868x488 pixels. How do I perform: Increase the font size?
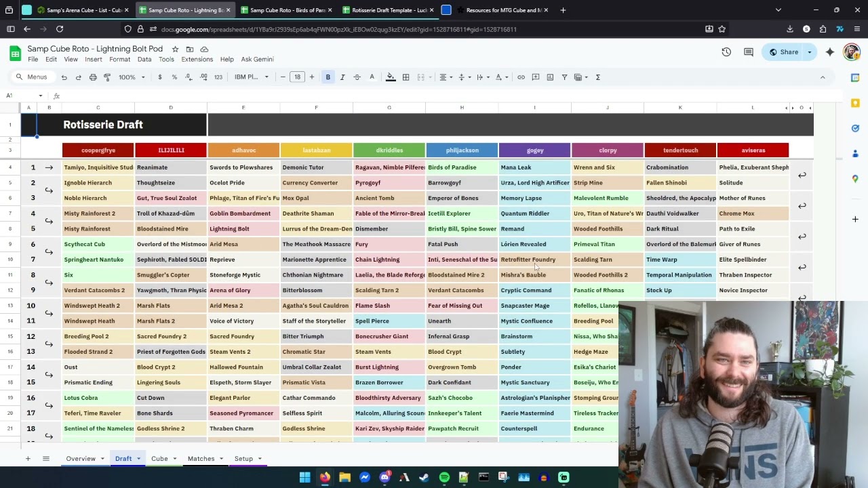(312, 77)
